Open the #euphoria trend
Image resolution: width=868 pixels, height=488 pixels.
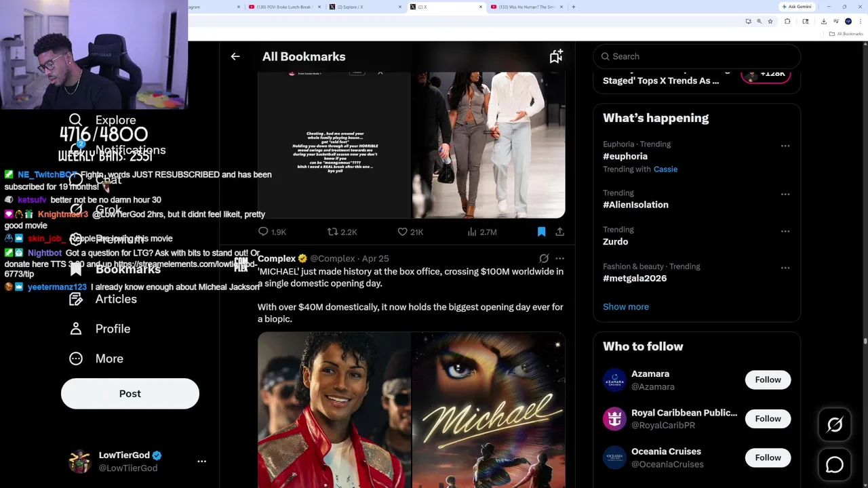point(625,157)
